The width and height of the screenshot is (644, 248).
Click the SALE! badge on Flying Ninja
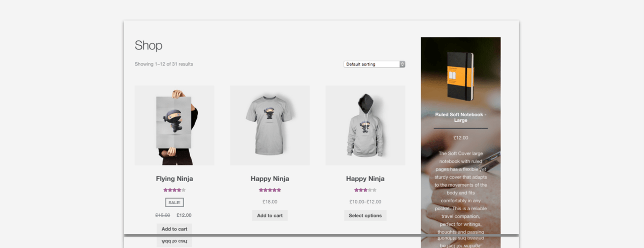[175, 202]
